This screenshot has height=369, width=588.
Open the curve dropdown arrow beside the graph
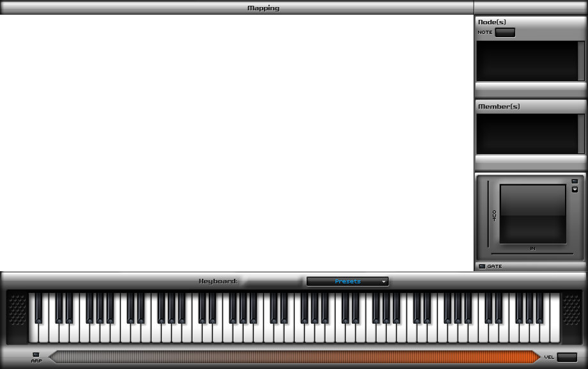click(575, 189)
